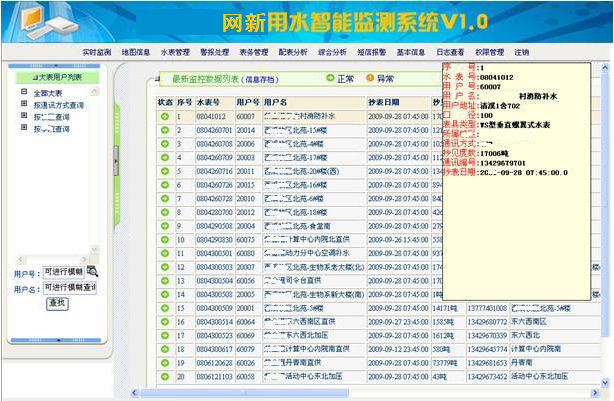Click phone number 13777401008 cell
Viewport: 614px width, 401px height.
[487, 309]
